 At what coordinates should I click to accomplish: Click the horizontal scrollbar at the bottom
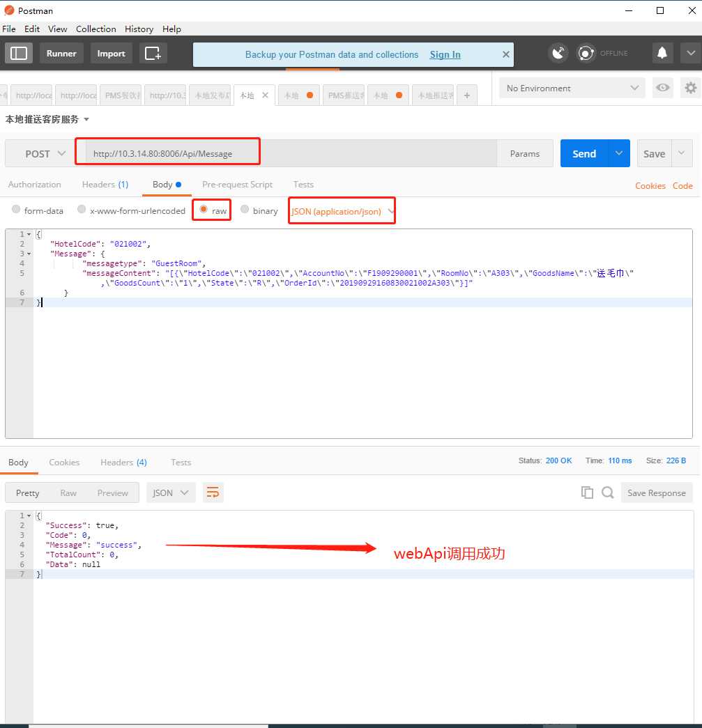click(148, 726)
